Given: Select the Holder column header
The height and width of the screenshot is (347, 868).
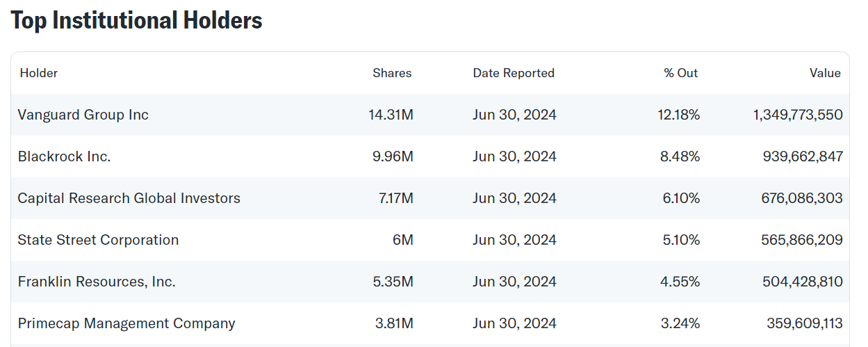Looking at the screenshot, I should pos(39,73).
